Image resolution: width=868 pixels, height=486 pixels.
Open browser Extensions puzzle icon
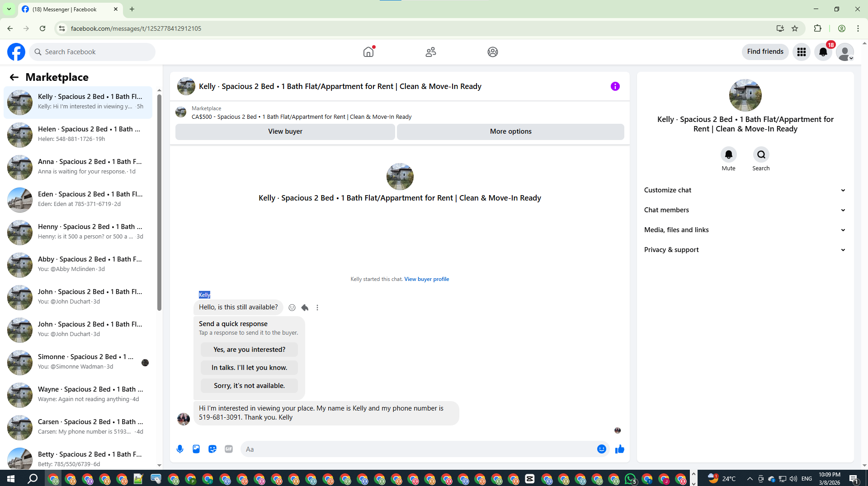(817, 28)
